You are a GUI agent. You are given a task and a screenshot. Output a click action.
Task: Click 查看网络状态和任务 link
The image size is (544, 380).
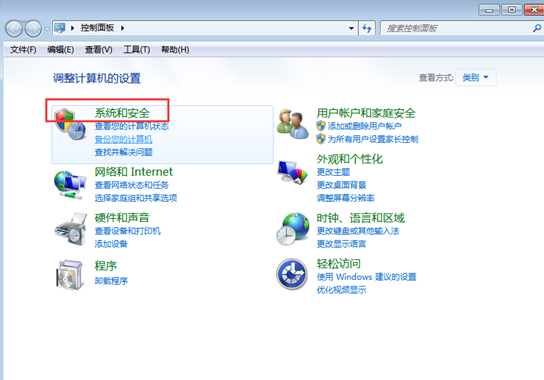pos(132,185)
